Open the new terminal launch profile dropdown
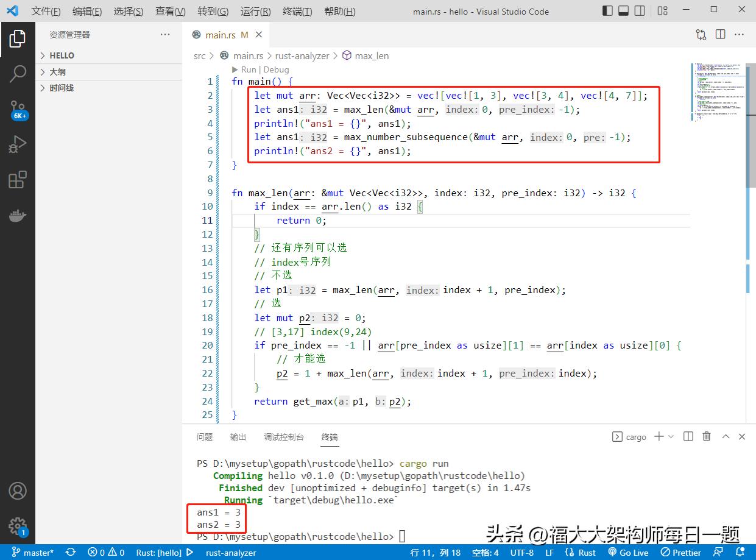The width and height of the screenshot is (756, 560). [x=671, y=436]
